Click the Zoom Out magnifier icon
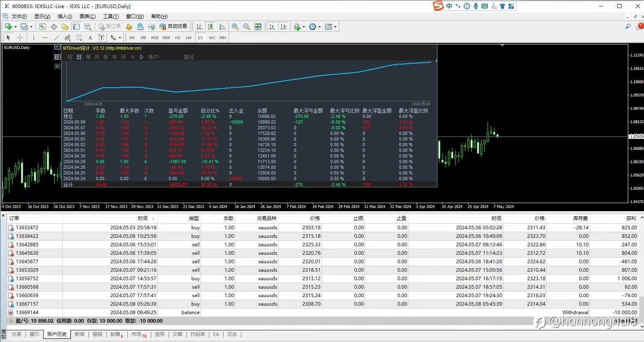The width and height of the screenshot is (644, 342). click(x=246, y=27)
